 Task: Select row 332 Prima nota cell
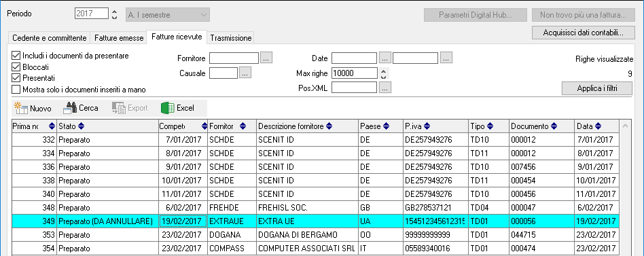pos(34,139)
